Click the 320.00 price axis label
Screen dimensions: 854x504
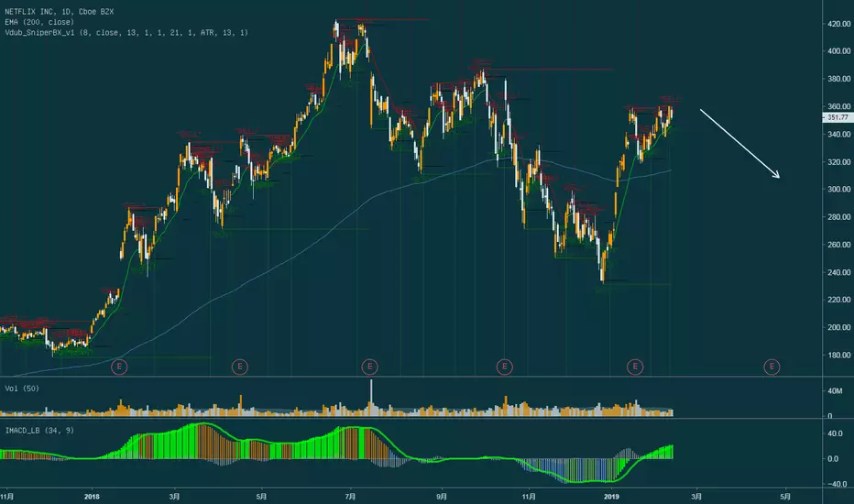(x=838, y=162)
